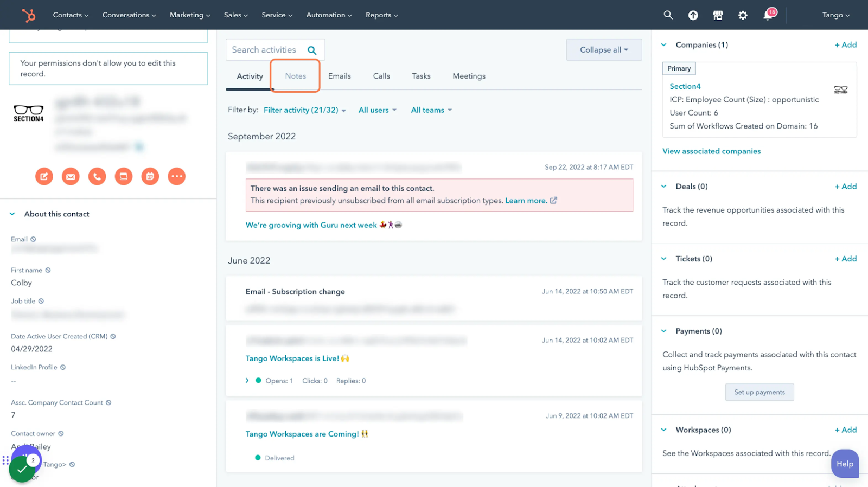The width and height of the screenshot is (868, 487).
Task: Click lock icon beside Contact owner
Action: (61, 433)
